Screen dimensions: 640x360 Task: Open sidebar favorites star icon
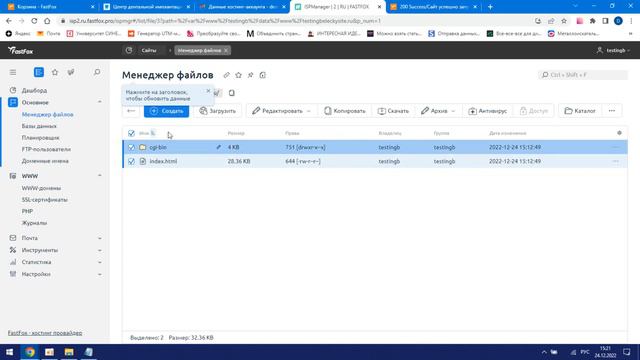coord(55,72)
